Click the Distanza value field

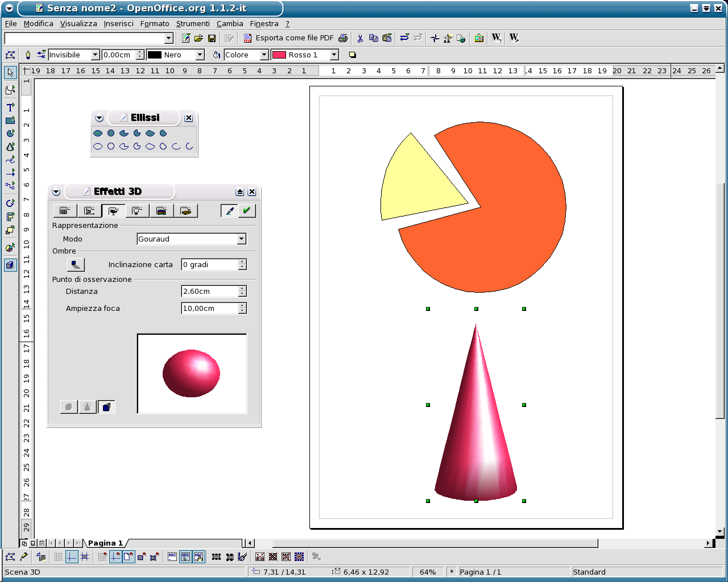(209, 292)
